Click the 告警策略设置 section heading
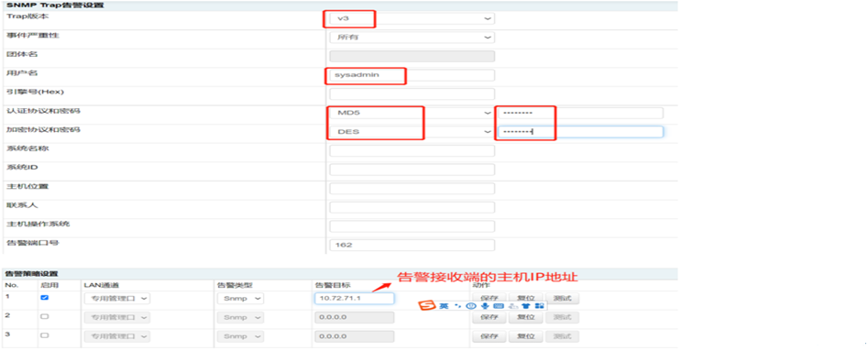The height and width of the screenshot is (351, 868). coord(30,274)
